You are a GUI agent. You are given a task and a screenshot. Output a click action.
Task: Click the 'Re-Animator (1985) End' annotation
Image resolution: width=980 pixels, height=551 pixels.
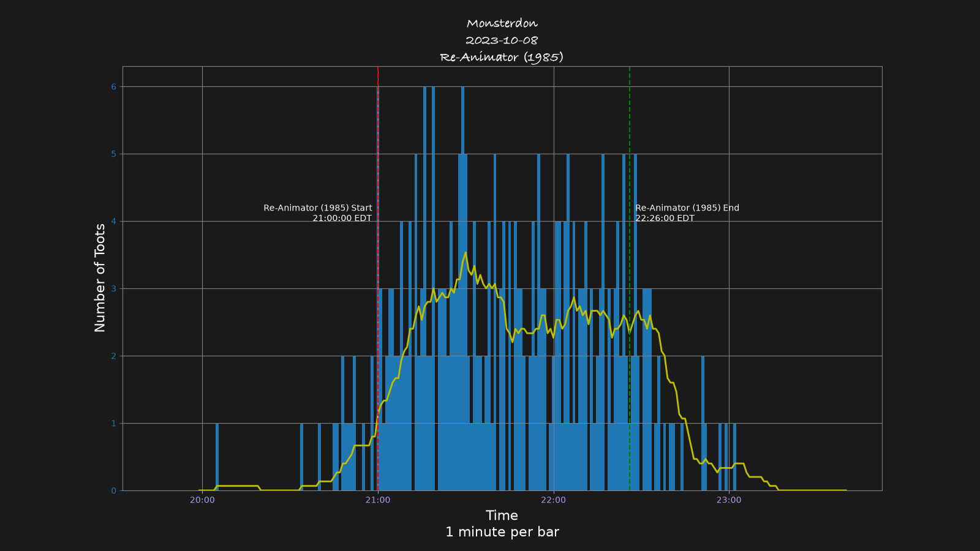click(x=687, y=208)
